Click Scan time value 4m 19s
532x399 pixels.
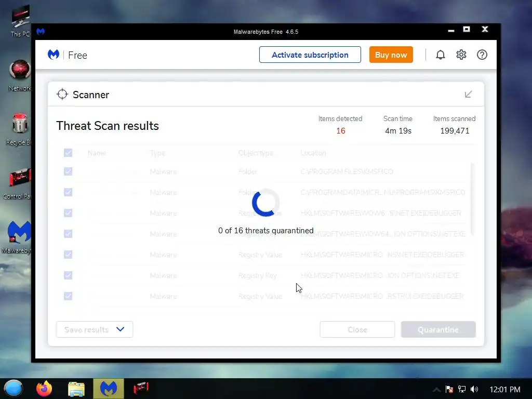point(398,130)
